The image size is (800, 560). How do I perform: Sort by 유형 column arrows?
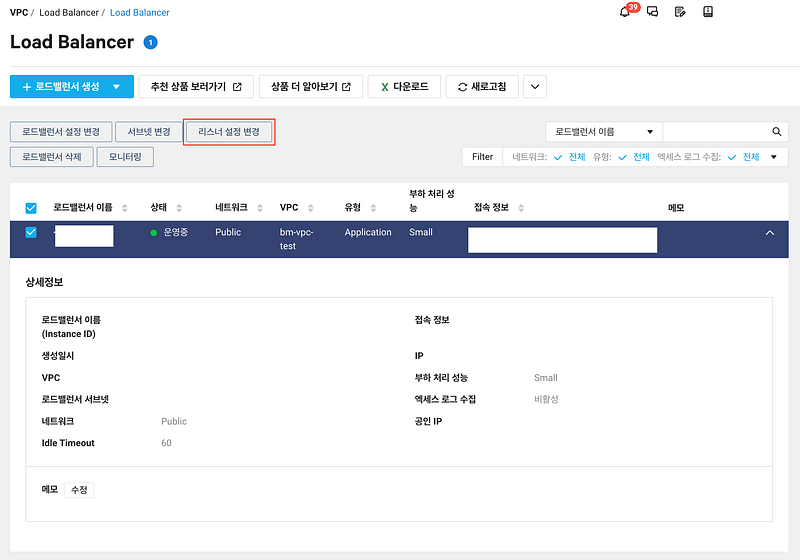tap(373, 208)
